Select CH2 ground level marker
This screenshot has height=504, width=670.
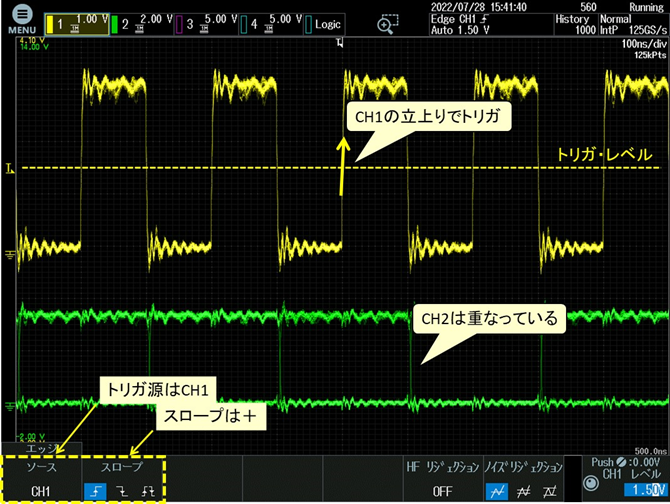coord(9,406)
